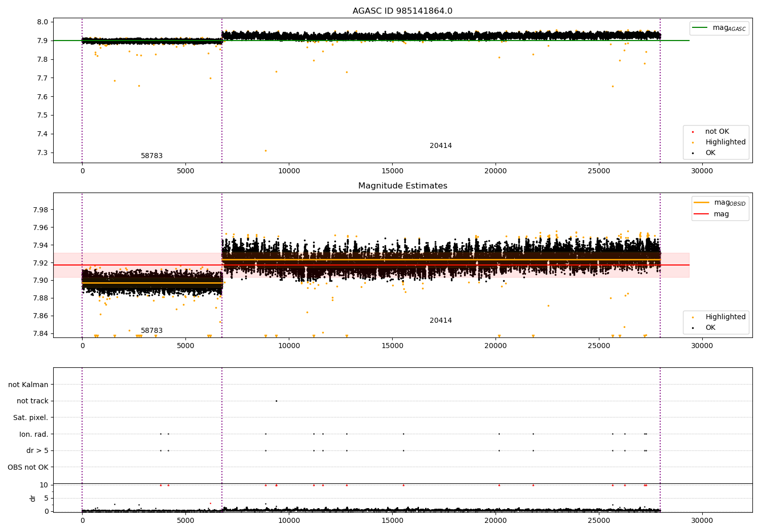760x532 pixels.
Task: Click the single data point on the "not track" row
Action: 276,401
